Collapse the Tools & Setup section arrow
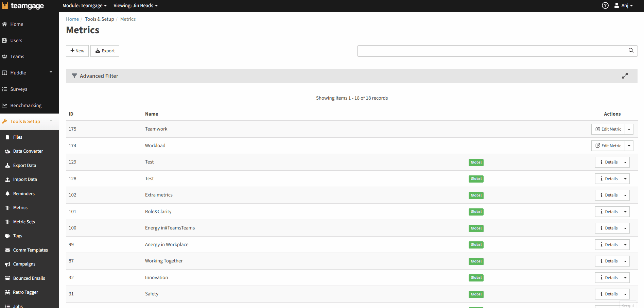The height and width of the screenshot is (308, 644). pos(51,121)
